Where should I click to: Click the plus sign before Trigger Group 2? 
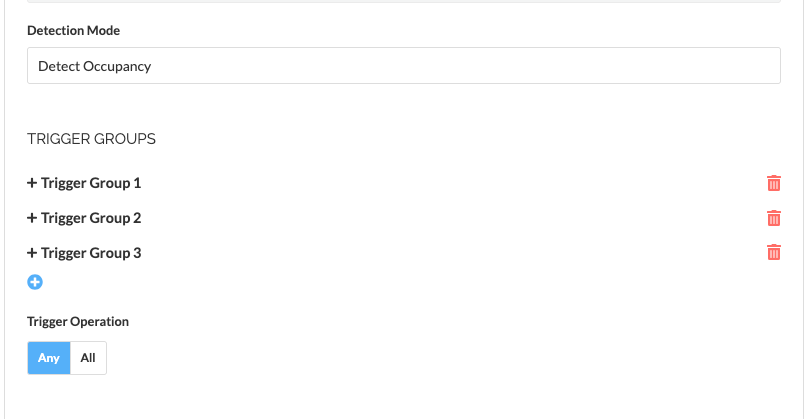coord(32,218)
